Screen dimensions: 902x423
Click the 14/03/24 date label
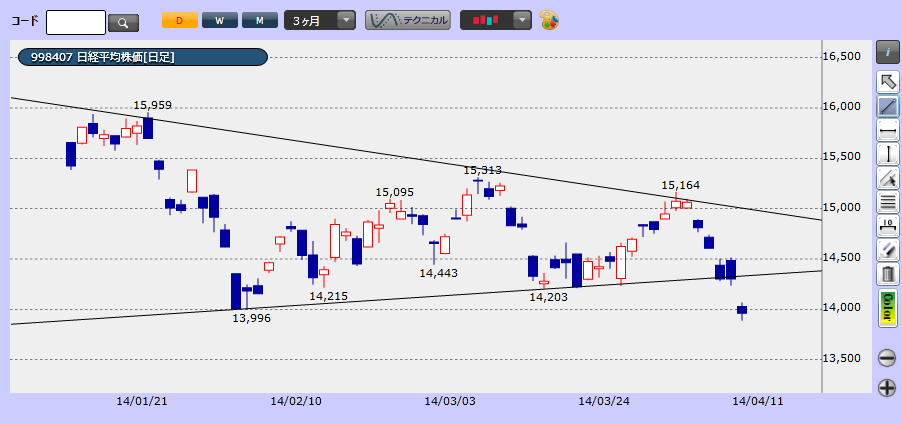point(604,402)
